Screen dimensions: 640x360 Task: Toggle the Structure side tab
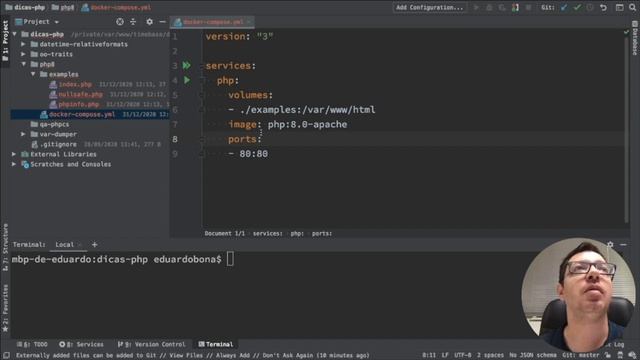tap(5, 247)
